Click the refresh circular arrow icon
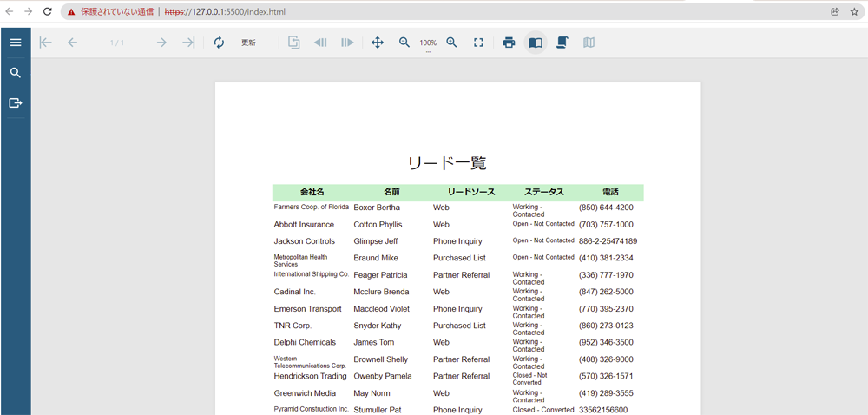868x415 pixels. (x=220, y=43)
